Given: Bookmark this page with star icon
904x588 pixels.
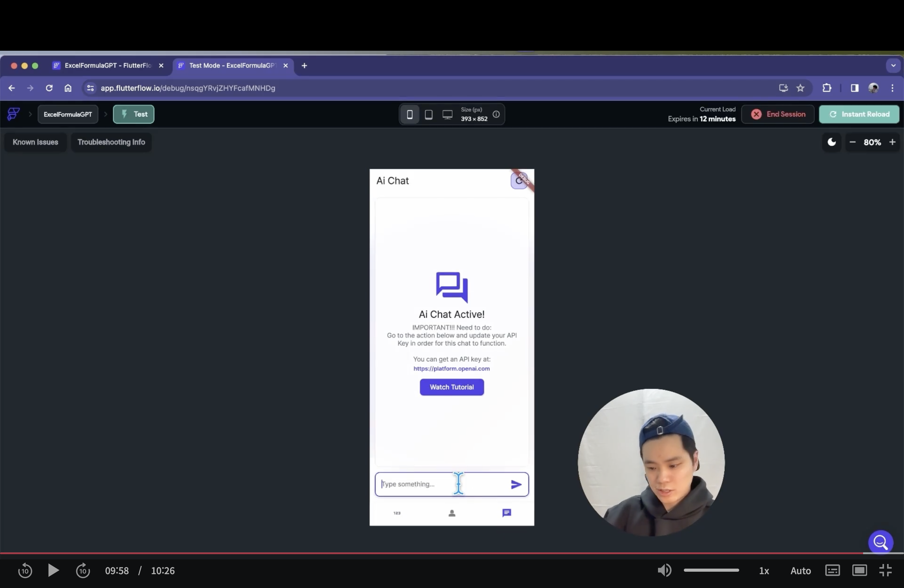Looking at the screenshot, I should 801,88.
